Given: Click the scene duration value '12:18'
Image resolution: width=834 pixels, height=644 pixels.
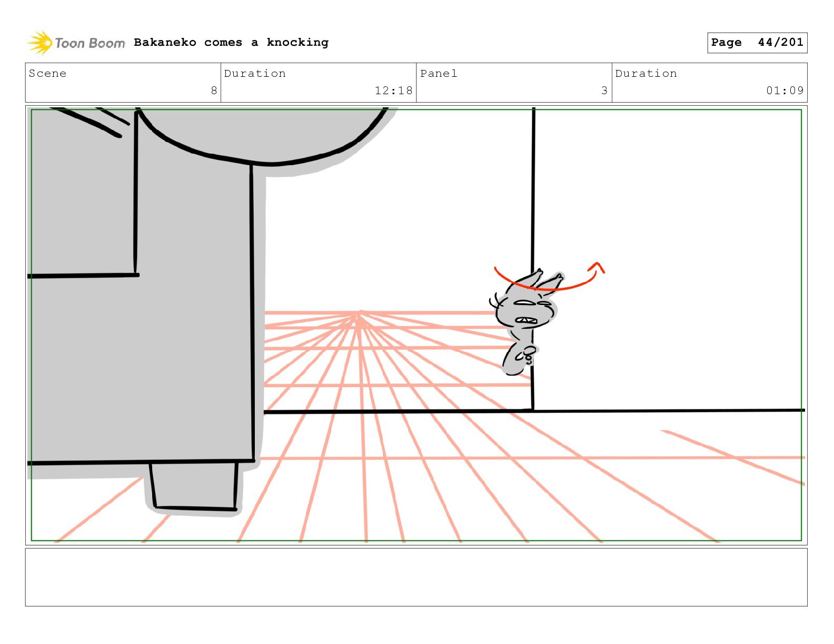Looking at the screenshot, I should pos(394,90).
